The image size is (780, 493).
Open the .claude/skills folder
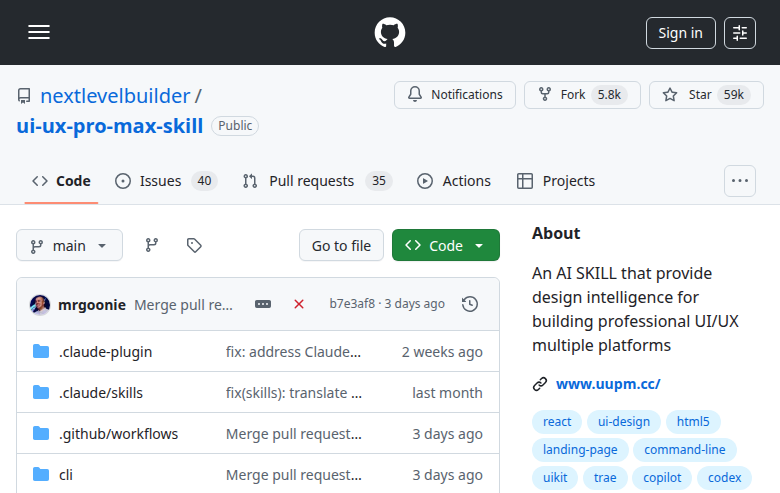(101, 393)
